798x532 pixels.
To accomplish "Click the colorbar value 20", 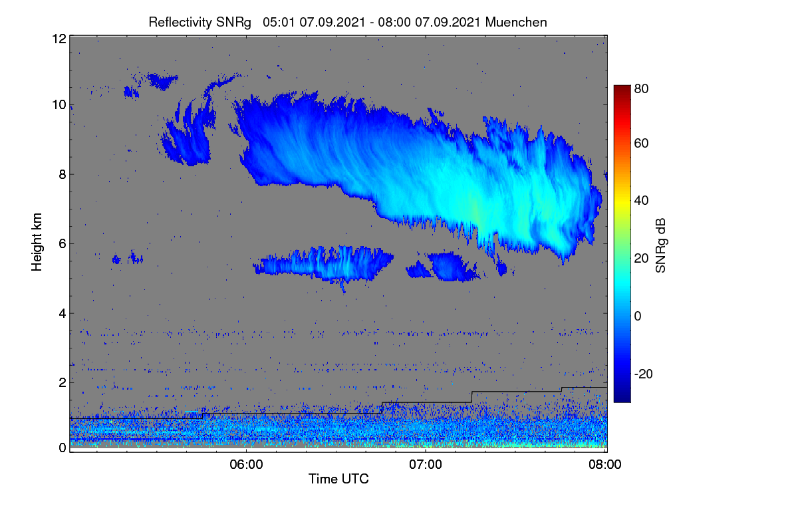I will 641,258.
